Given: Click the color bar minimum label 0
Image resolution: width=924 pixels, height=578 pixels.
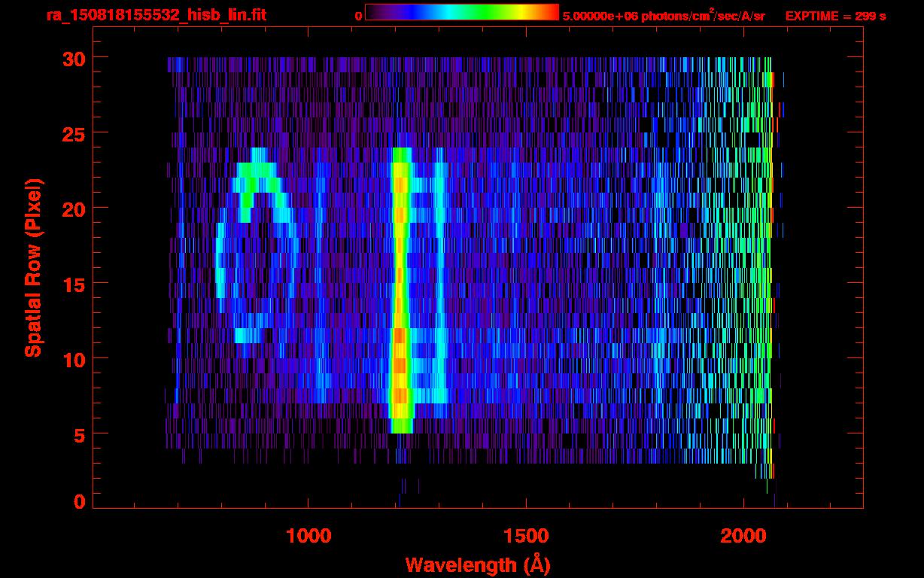Looking at the screenshot, I should click(x=358, y=16).
